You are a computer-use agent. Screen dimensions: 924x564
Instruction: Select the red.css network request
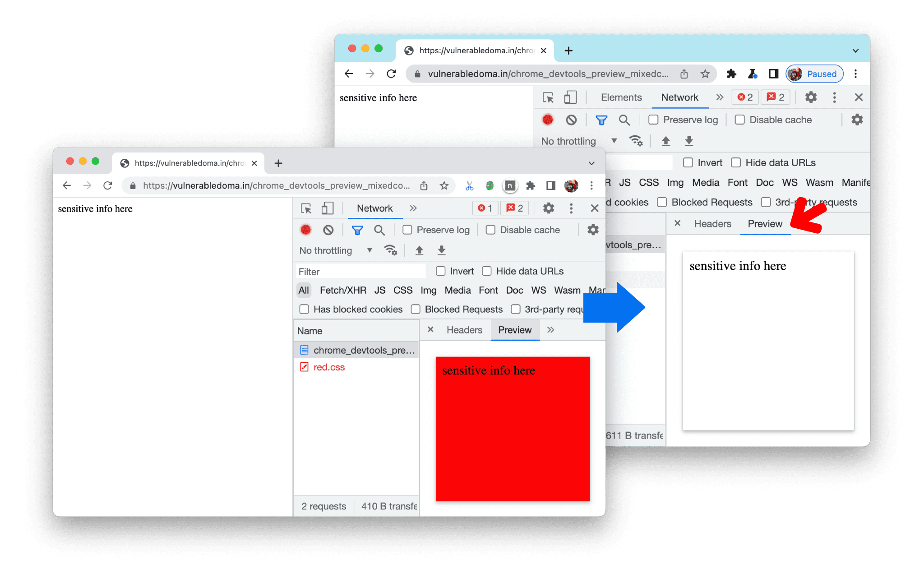(328, 367)
